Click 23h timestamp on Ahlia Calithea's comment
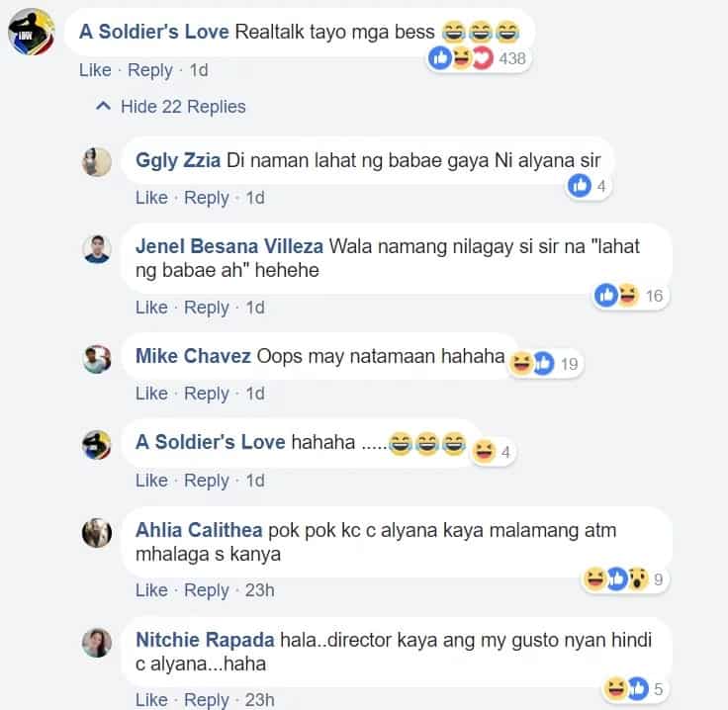The image size is (728, 710). point(259,590)
